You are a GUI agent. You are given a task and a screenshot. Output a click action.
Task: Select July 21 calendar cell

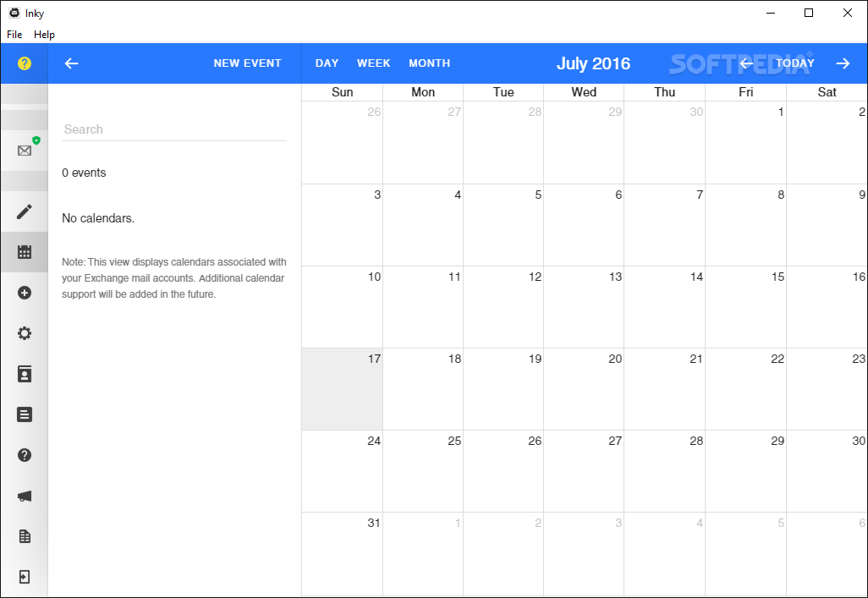[x=665, y=389]
